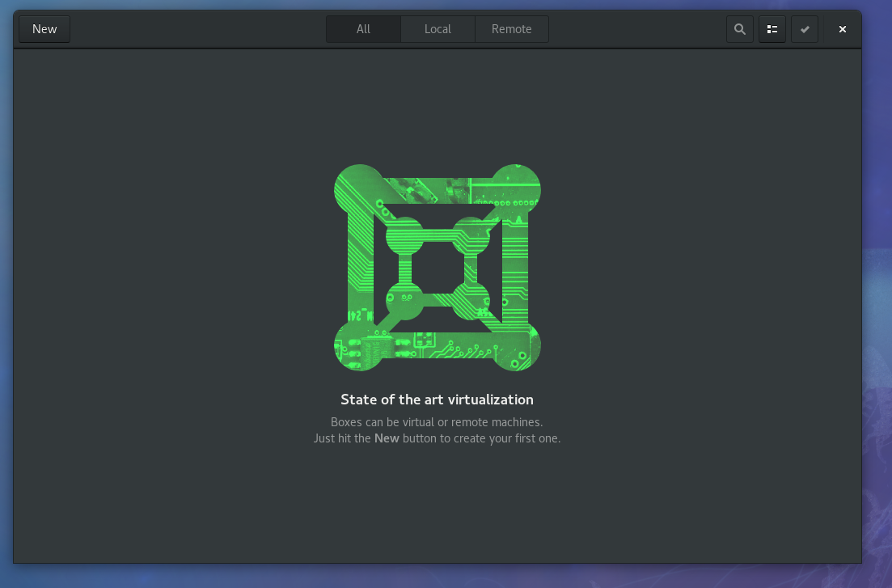Open search with the magnifier icon
Image resolution: width=892 pixels, height=588 pixels.
(739, 29)
